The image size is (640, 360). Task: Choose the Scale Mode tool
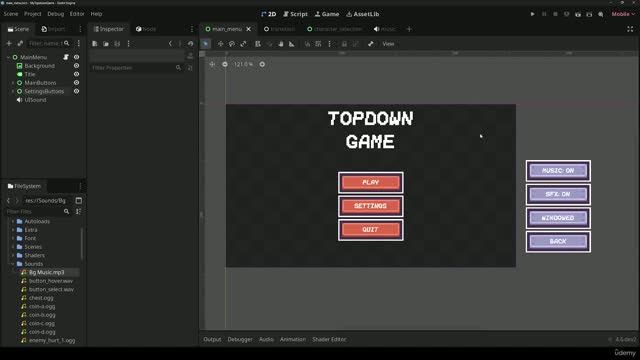tap(243, 44)
